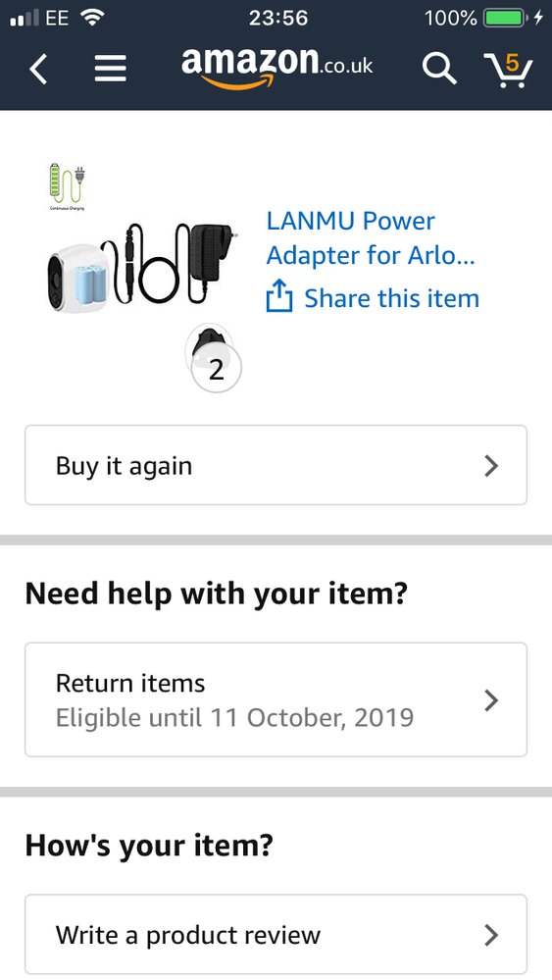
Task: Tap the Amazon.co.uk logo
Action: pyautogui.click(x=277, y=68)
